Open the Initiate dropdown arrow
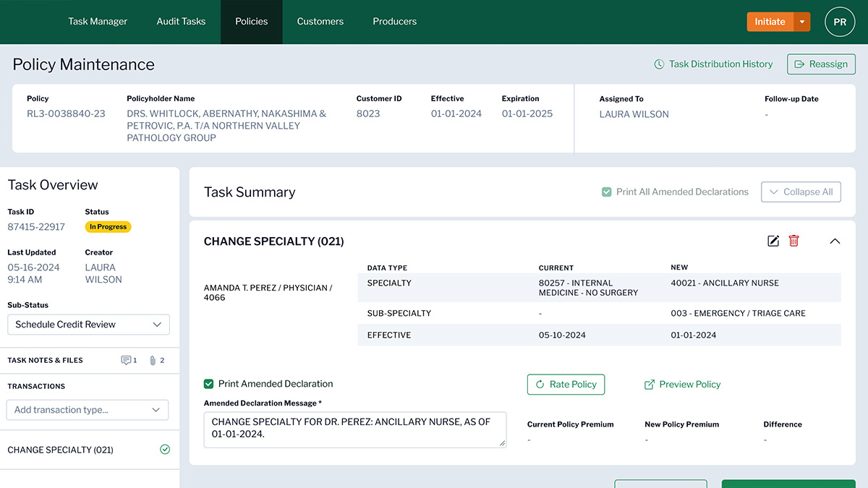 [802, 22]
